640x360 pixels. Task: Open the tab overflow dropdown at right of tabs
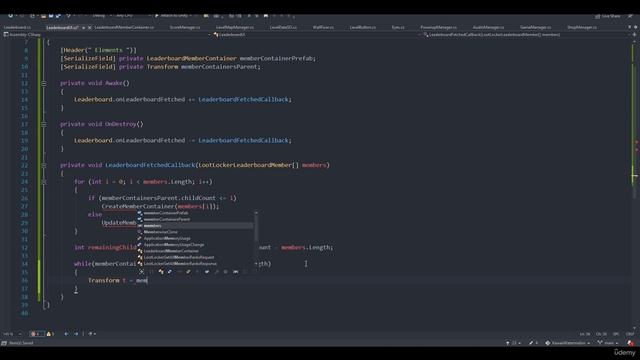point(629,27)
